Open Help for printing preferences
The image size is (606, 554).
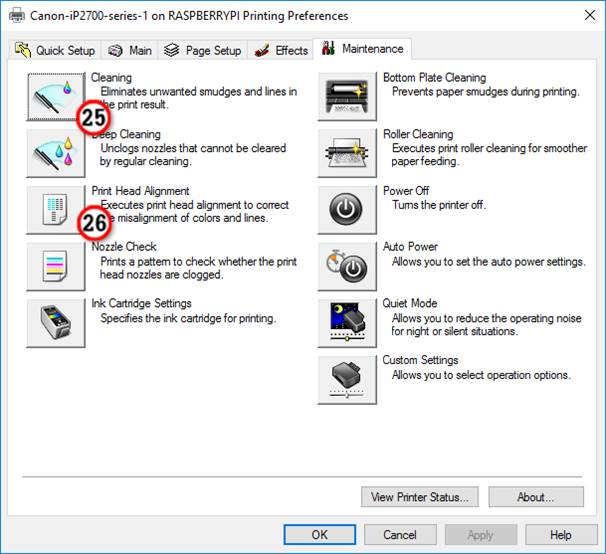point(561,535)
